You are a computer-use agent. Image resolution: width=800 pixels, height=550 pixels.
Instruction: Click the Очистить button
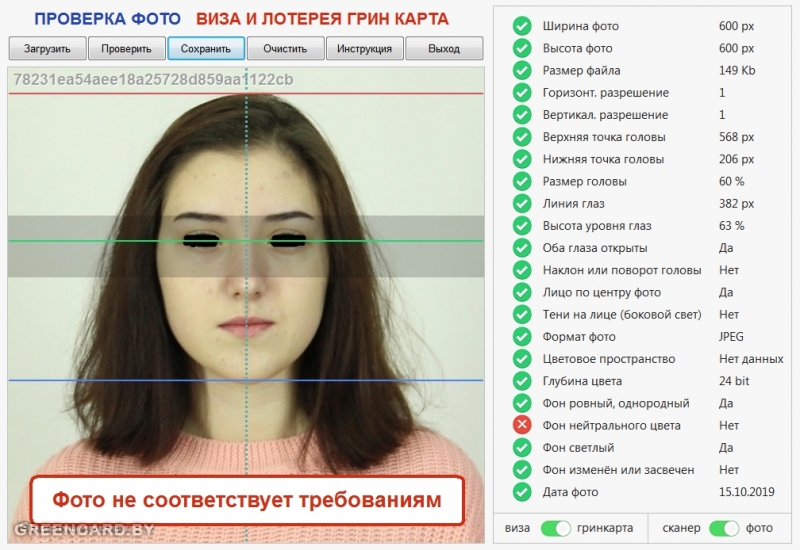click(x=285, y=48)
